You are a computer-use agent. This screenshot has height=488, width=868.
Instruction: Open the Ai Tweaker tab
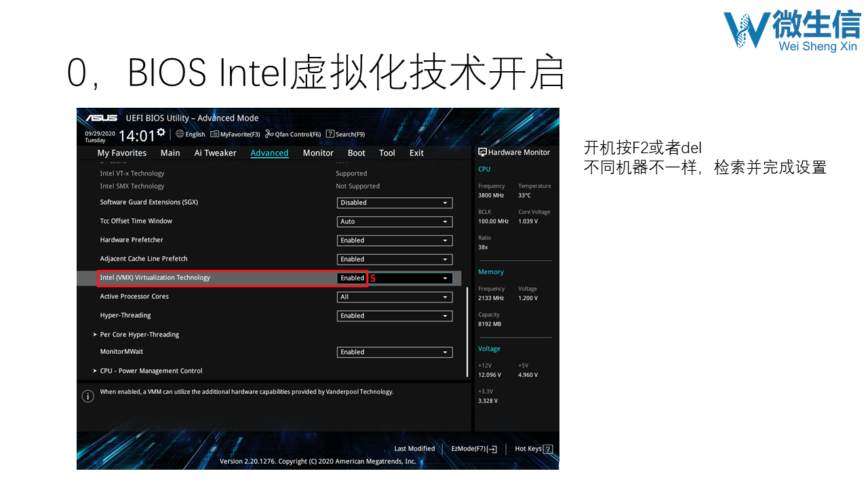216,153
